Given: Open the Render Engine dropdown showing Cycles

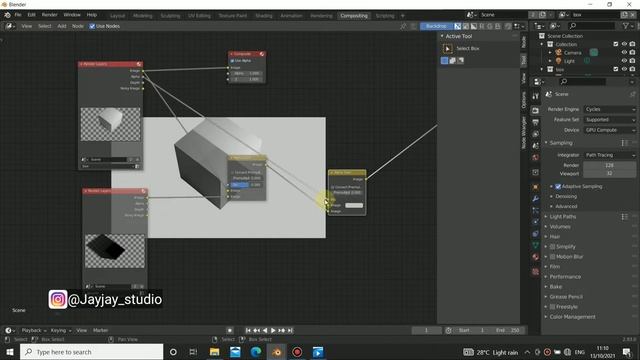Looking at the screenshot, I should 610,109.
